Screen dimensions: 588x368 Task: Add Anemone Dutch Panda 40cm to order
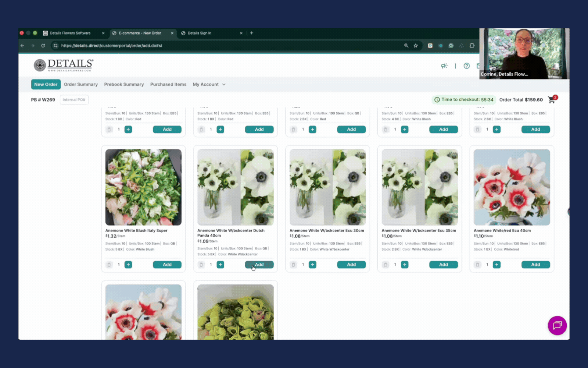pos(259,265)
